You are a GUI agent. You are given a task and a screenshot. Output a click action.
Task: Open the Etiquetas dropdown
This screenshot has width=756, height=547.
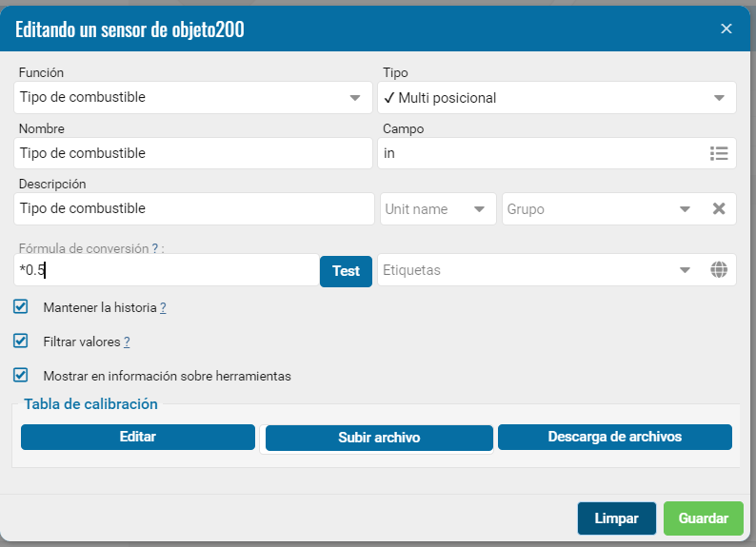685,269
